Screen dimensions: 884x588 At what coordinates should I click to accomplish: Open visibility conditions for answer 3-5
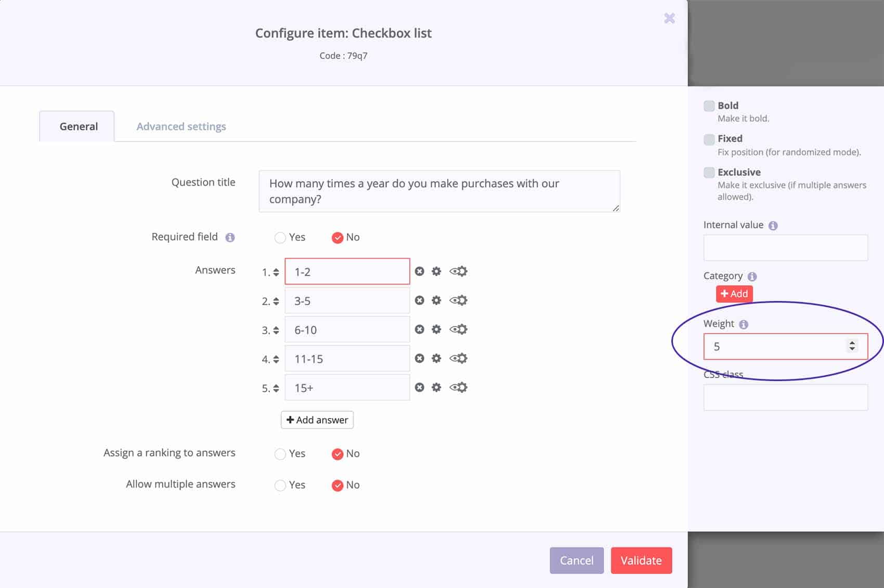[x=459, y=300]
